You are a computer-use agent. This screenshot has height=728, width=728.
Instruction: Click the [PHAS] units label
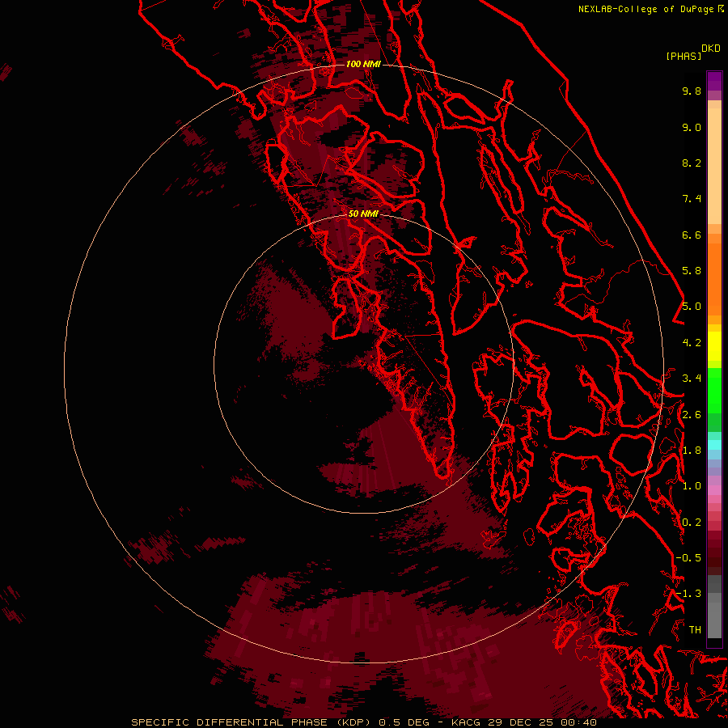[x=684, y=56]
